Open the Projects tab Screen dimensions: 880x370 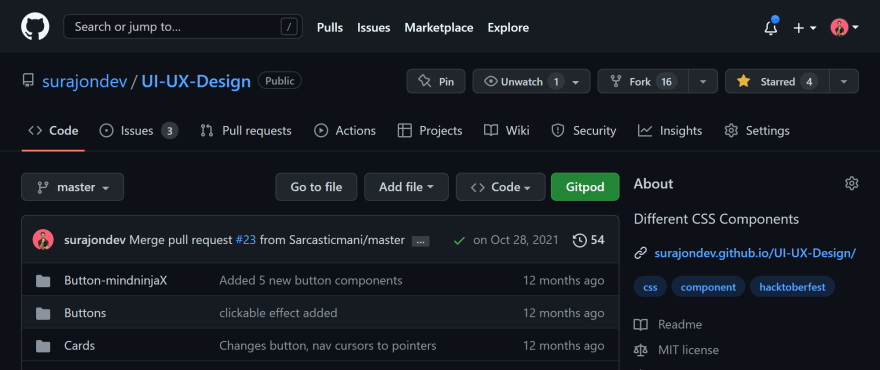coord(430,131)
